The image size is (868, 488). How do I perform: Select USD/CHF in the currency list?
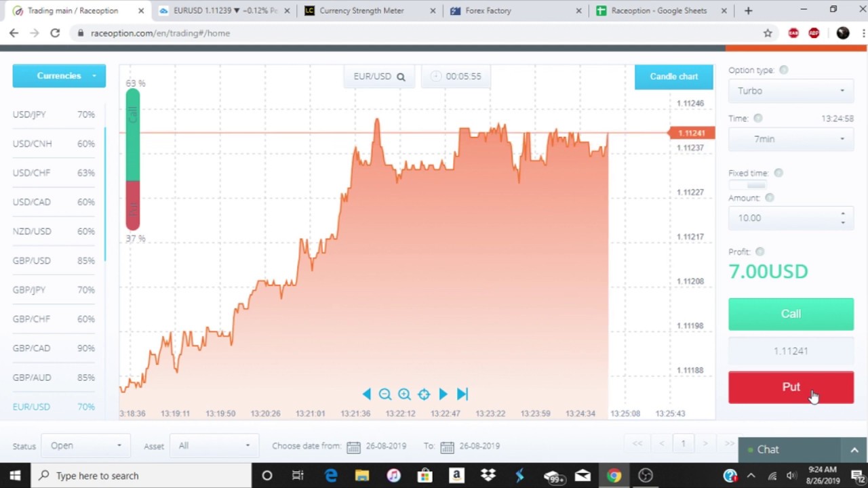(54, 173)
